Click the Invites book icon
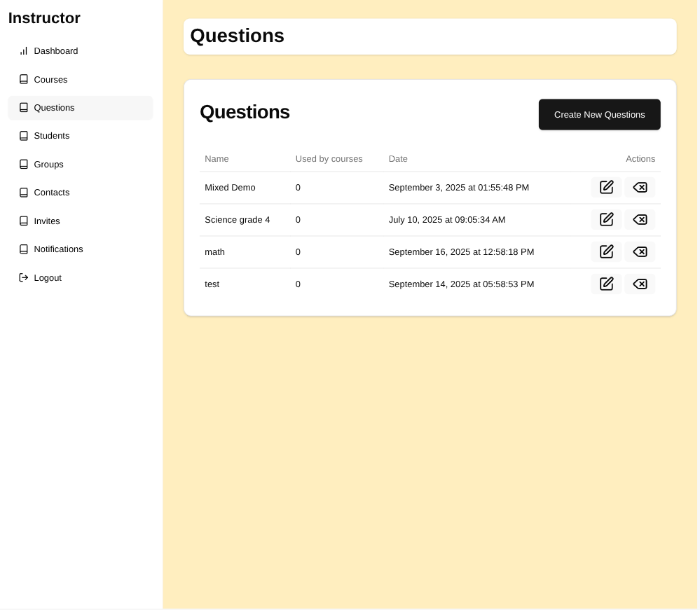The width and height of the screenshot is (700, 610). [x=24, y=221]
